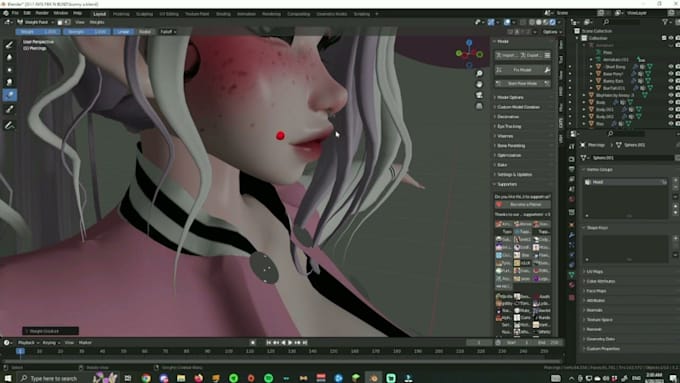
Task: Switch to the Sculpting workspace tab
Action: click(144, 14)
